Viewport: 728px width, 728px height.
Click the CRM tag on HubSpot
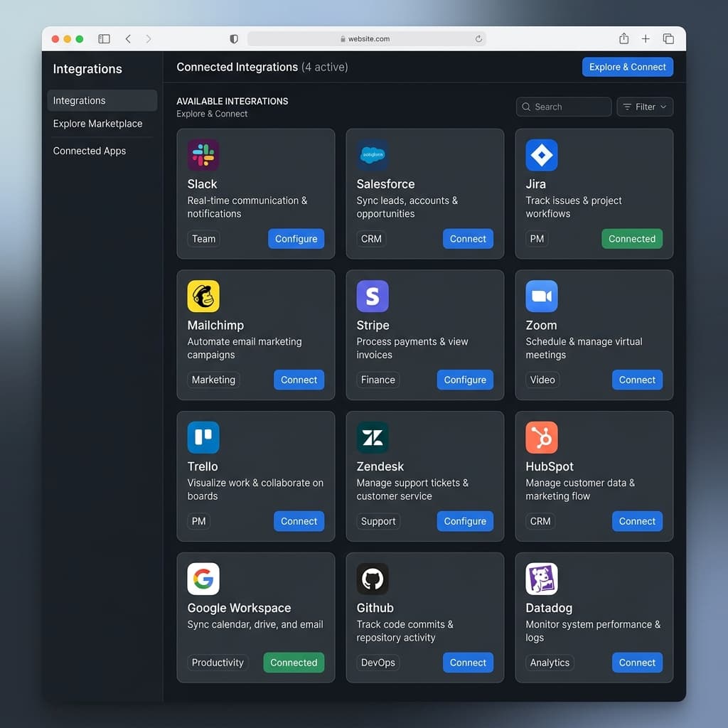point(540,521)
